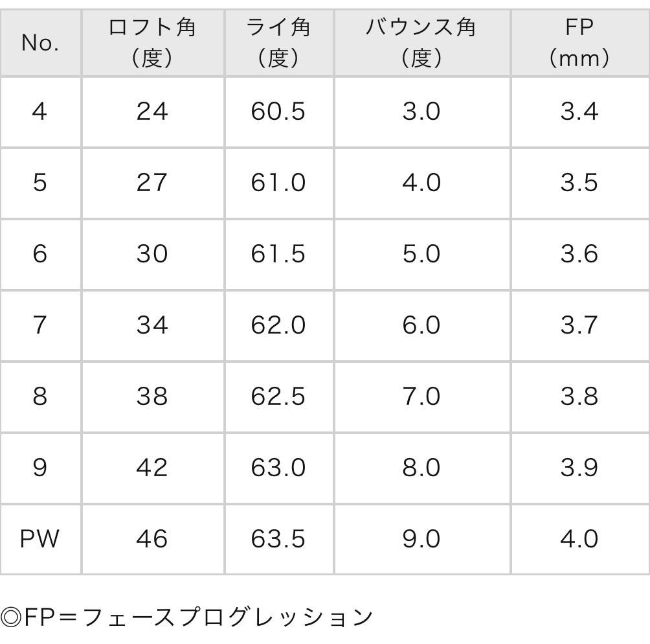
Task: Click the FP=フェースプログレッション footnote text
Action: 188,617
